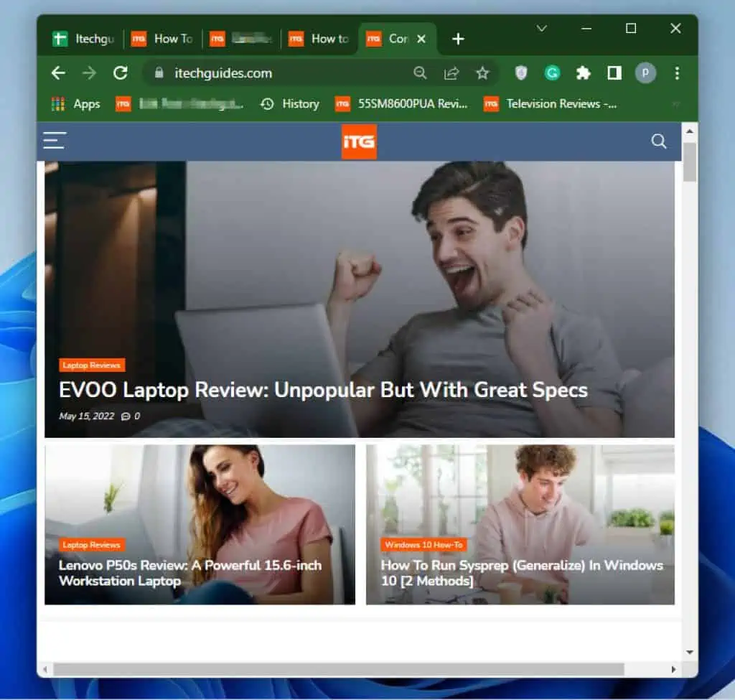Open the Chrome three-dot menu
Image resolution: width=735 pixels, height=700 pixels.
(x=677, y=73)
